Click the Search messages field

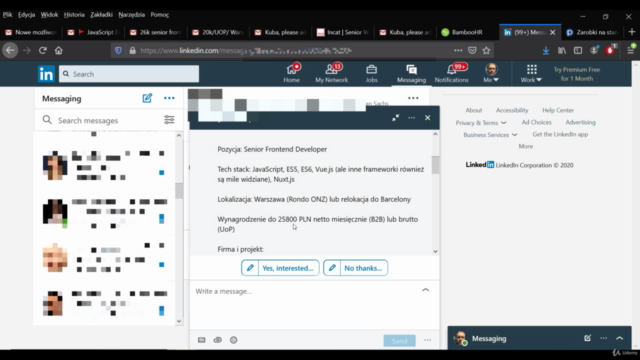(x=102, y=120)
